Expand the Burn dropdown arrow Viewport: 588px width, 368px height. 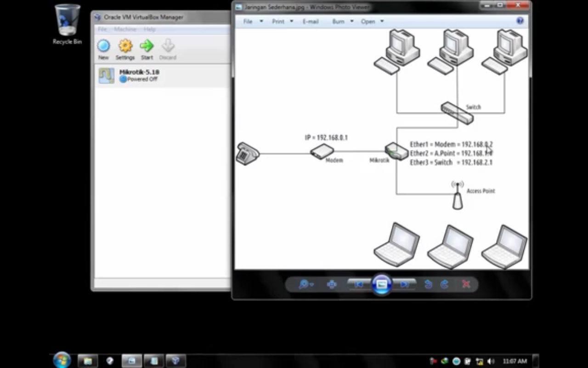(352, 21)
